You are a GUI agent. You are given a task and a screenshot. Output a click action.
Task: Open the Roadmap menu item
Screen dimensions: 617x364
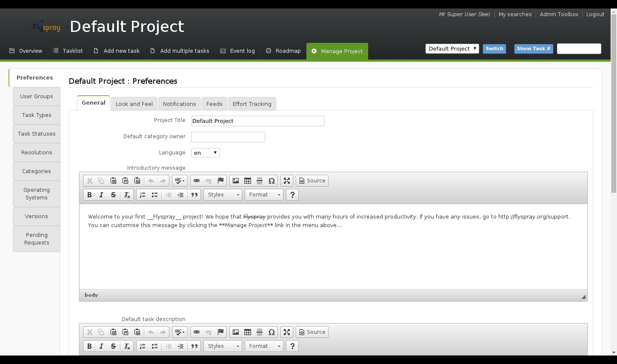283,51
